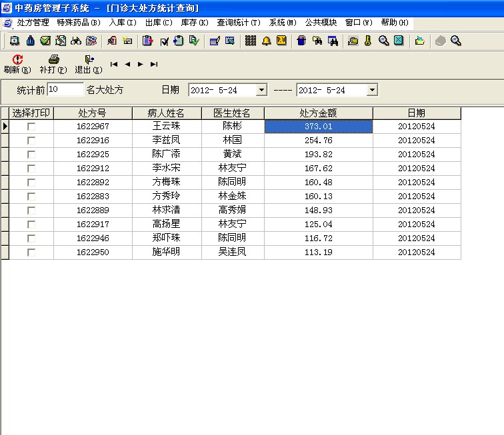The image size is (504, 435).
Task: Click the red book with magnifier icon
Action: [x=112, y=41]
